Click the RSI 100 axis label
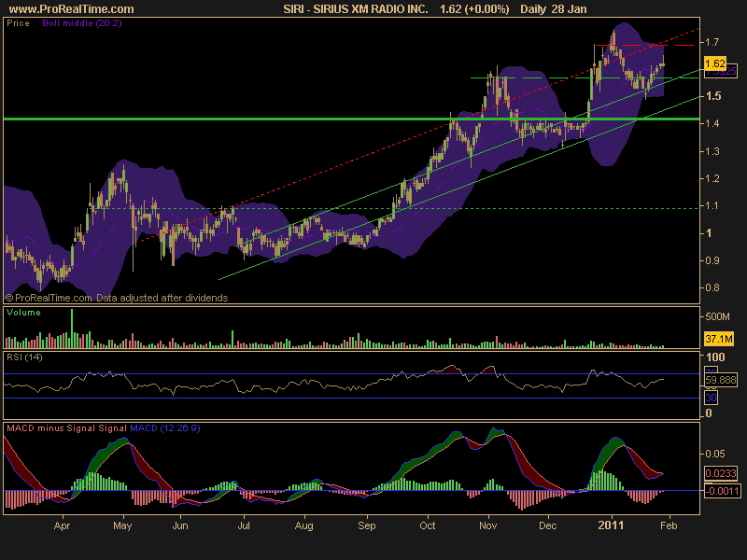This screenshot has width=747, height=560. click(715, 357)
